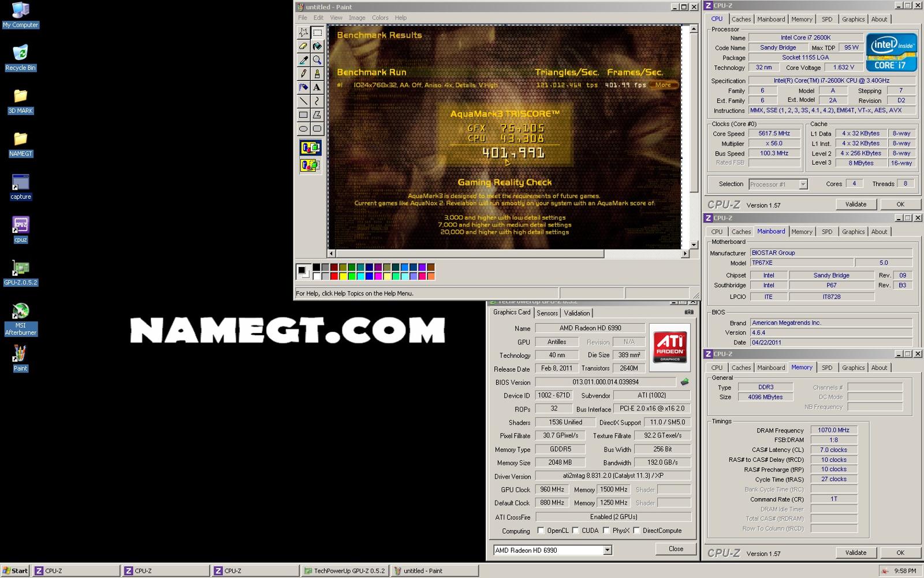Pick the red color swatch in Paint palette
924x578 pixels.
(334, 276)
